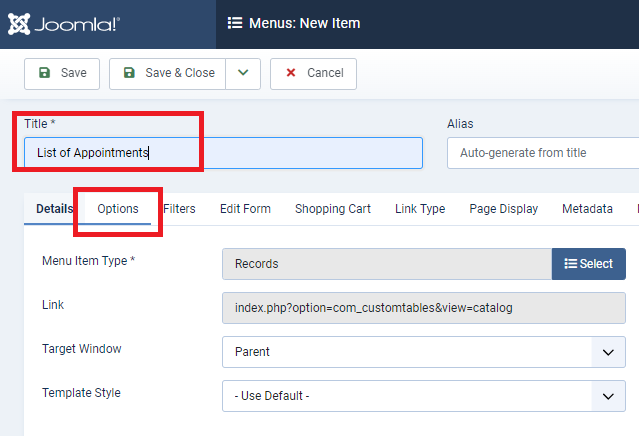Click the Title input field
The height and width of the screenshot is (436, 639).
[x=223, y=153]
